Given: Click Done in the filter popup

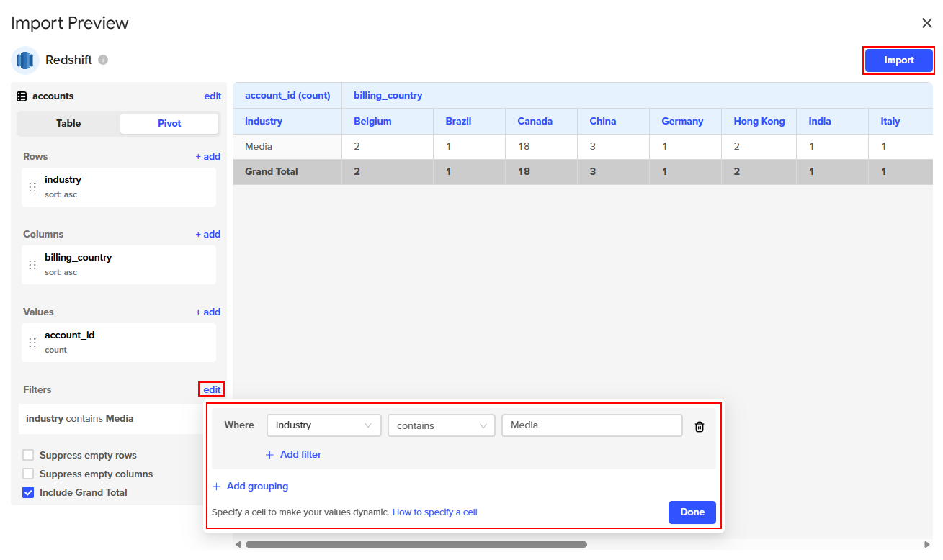Looking at the screenshot, I should click(x=692, y=512).
